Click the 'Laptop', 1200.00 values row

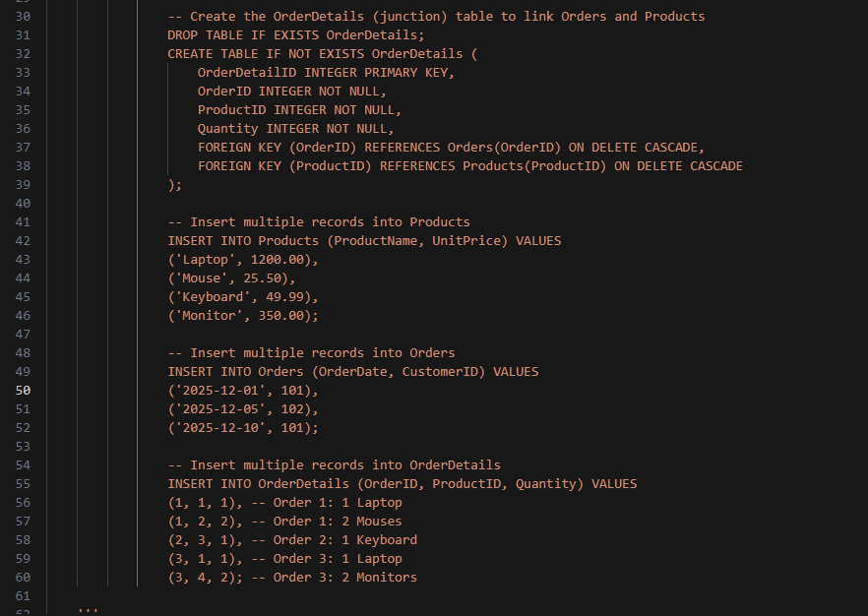click(x=242, y=260)
